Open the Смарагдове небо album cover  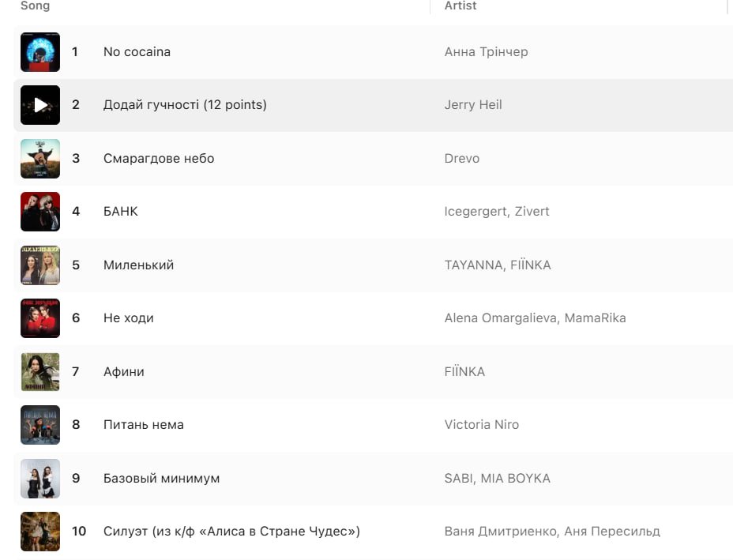point(40,159)
